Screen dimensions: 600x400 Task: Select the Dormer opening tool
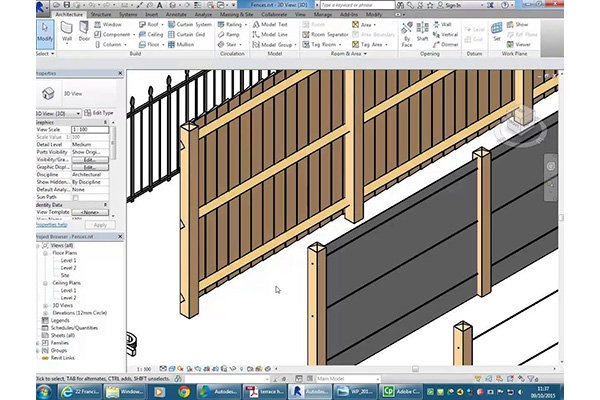(x=445, y=44)
